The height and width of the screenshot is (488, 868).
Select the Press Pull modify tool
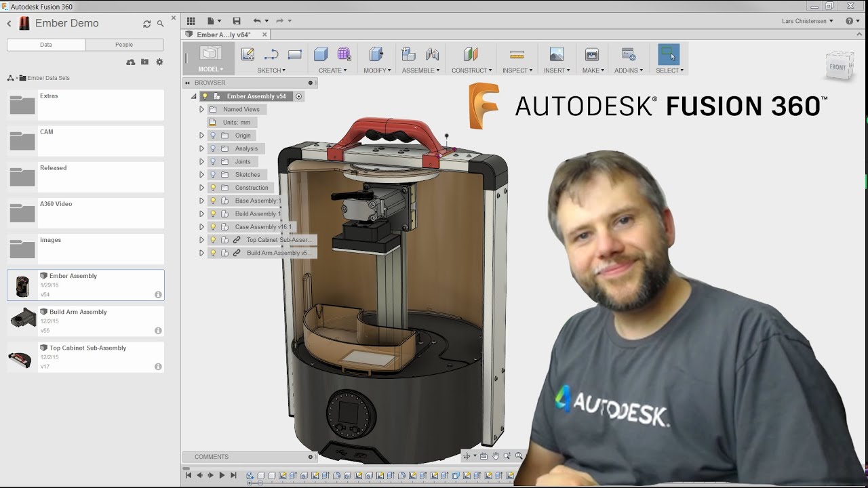[376, 54]
